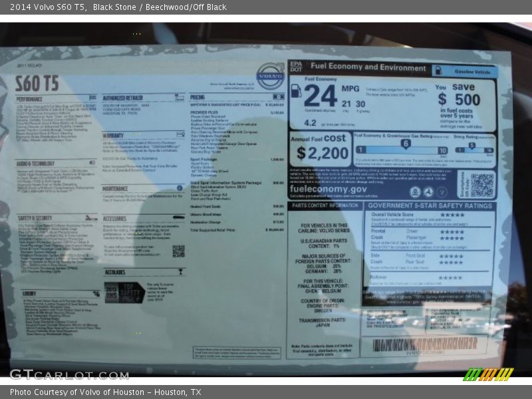Click the S60 T5 model heading
Screen dimensions: 532x399
tap(37, 83)
